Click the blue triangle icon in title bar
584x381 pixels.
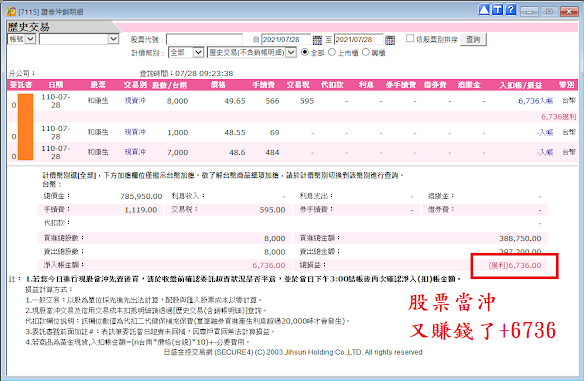[x=484, y=10]
